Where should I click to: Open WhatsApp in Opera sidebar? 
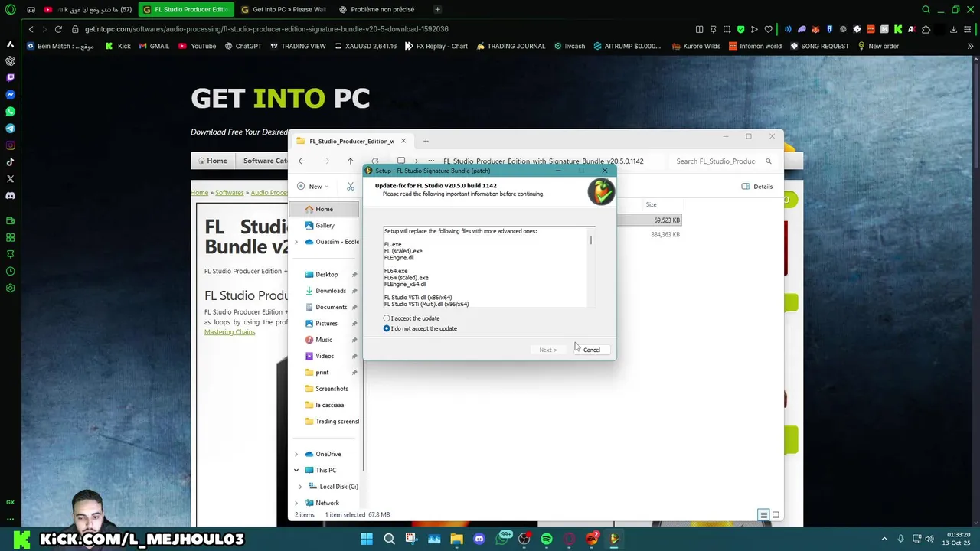[x=10, y=112]
